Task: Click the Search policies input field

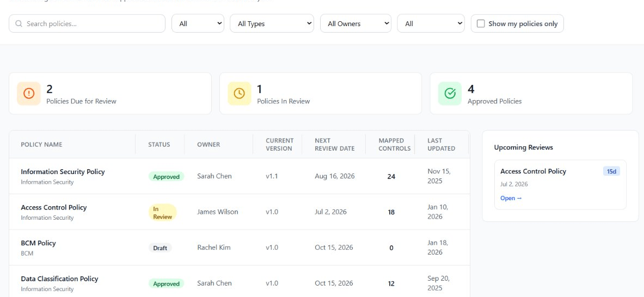Action: 87,23
